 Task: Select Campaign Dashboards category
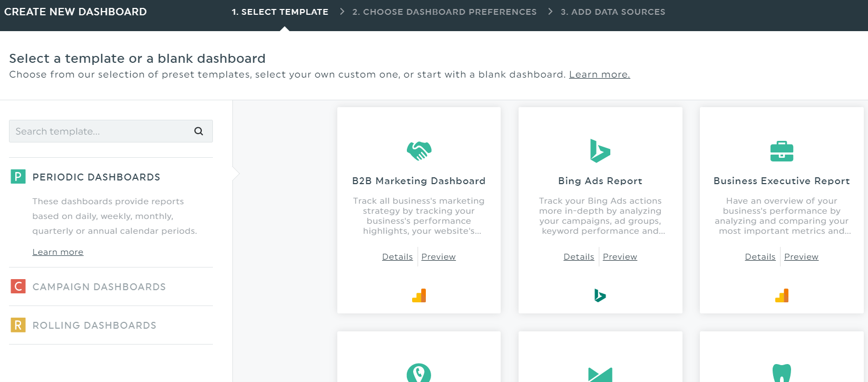pos(99,287)
